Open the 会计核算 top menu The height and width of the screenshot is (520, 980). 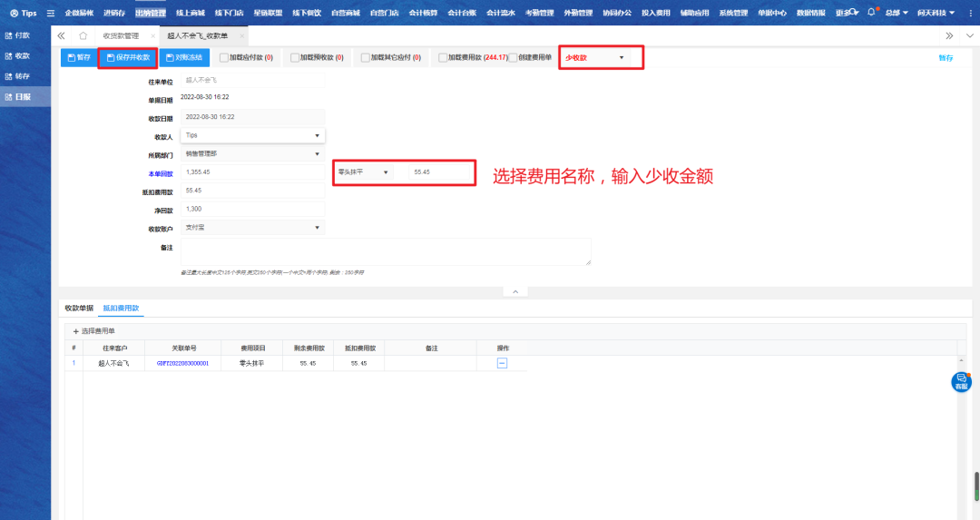click(x=423, y=14)
